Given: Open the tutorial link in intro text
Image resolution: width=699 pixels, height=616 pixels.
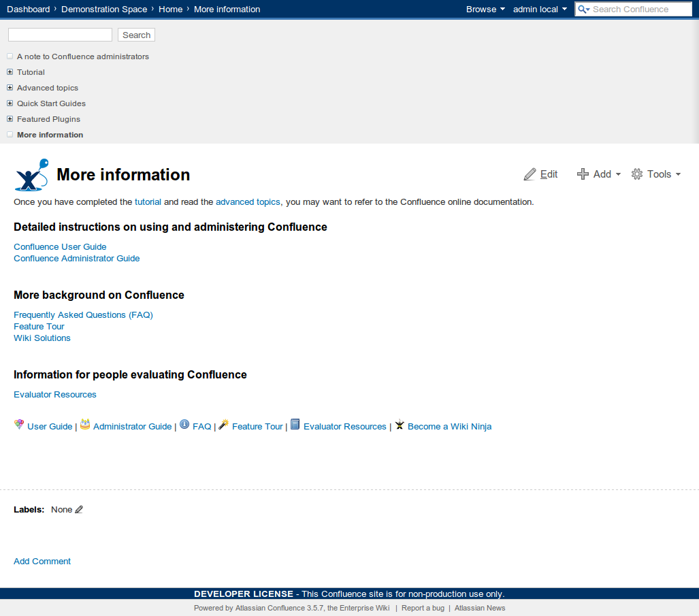Looking at the screenshot, I should point(148,202).
